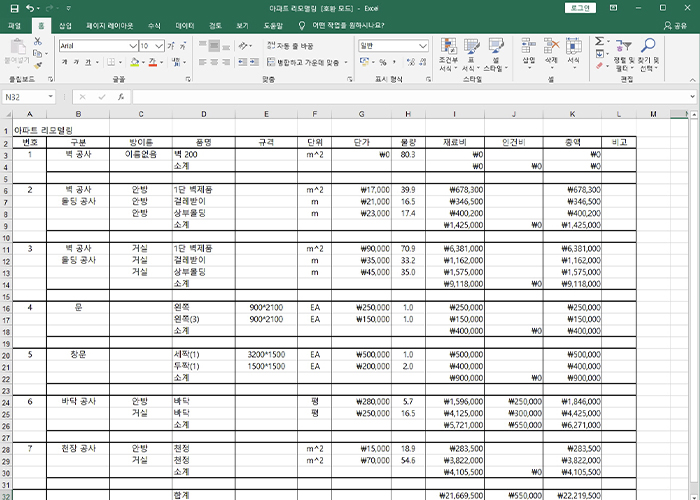Click the 로그인 sign-in button
The height and width of the screenshot is (500, 700).
pyautogui.click(x=578, y=7)
